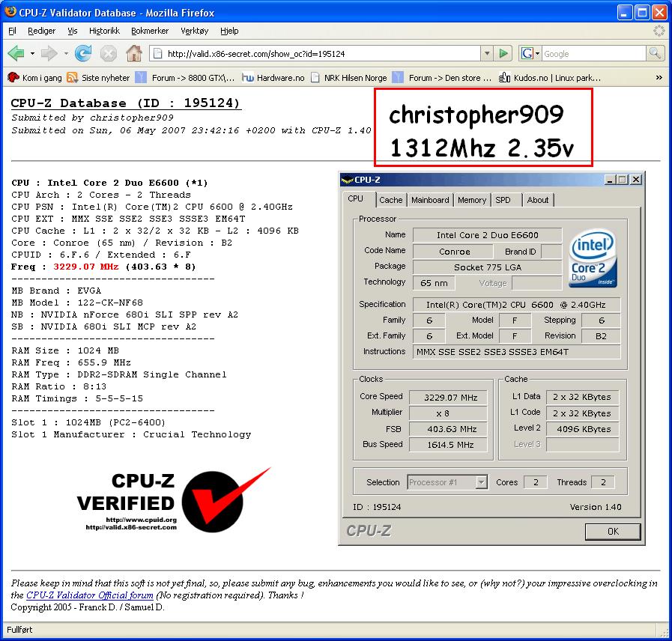Open the NRK Hilsen Norge bookmark

click(x=349, y=78)
